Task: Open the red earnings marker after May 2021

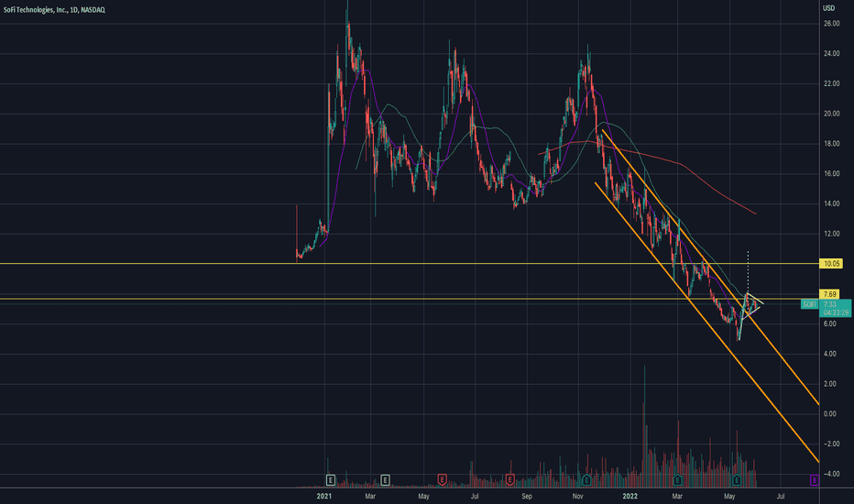Action: [x=443, y=480]
